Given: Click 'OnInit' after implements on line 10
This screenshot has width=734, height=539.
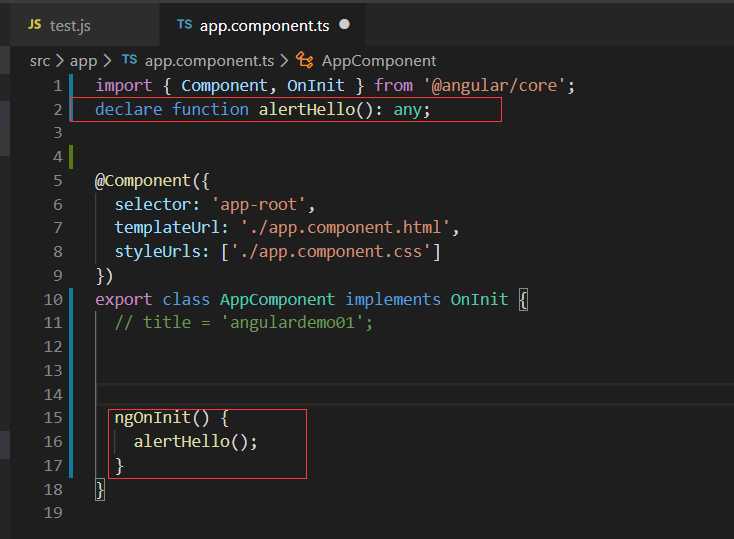Looking at the screenshot, I should coord(479,300).
